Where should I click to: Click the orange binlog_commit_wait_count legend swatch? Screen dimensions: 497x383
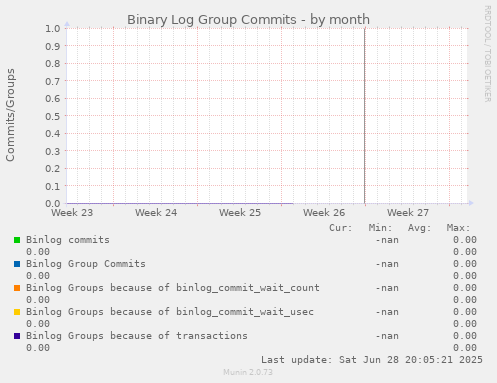pos(17,288)
